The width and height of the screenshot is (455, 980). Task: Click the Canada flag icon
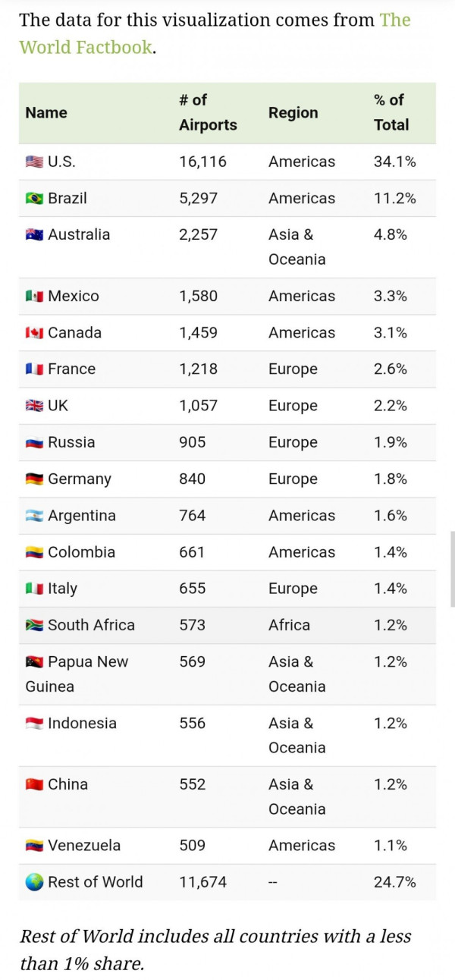point(34,333)
